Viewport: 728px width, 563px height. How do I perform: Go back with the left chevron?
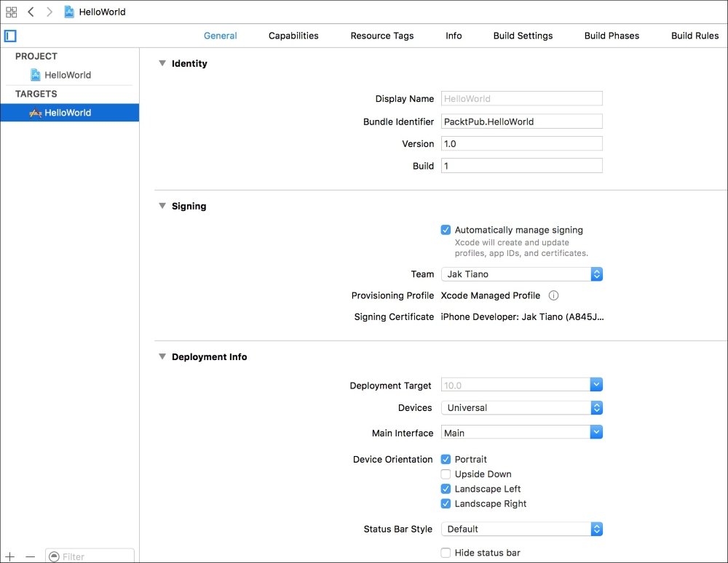click(x=31, y=12)
